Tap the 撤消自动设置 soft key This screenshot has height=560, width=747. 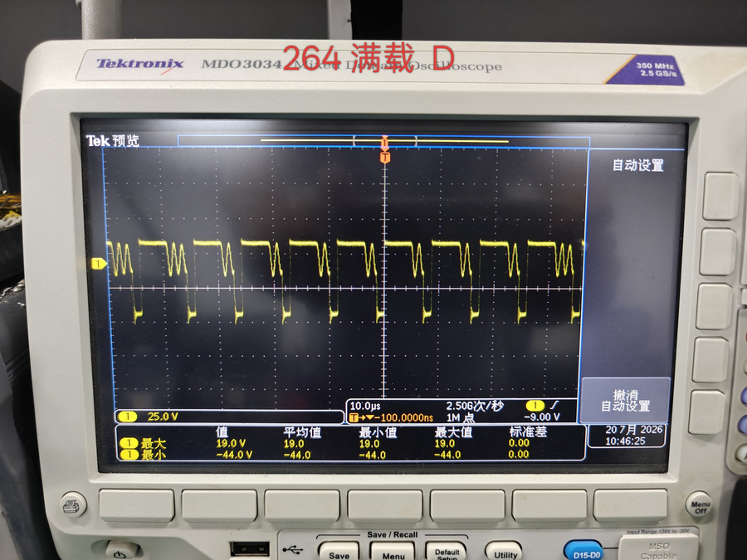coord(625,401)
